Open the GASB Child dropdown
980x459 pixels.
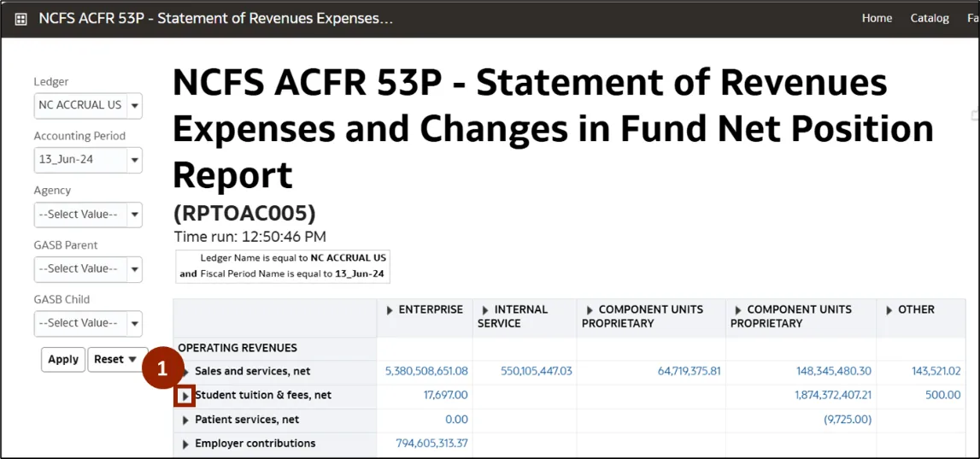(135, 324)
